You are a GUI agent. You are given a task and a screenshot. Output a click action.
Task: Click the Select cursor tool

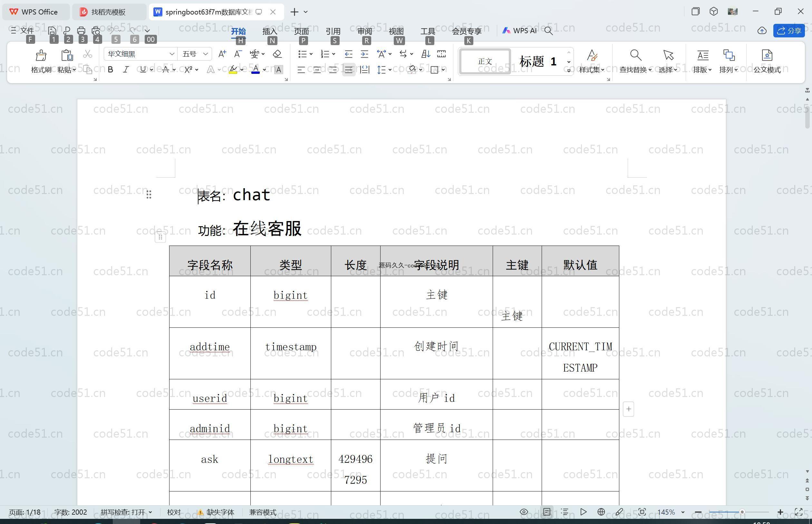click(668, 55)
